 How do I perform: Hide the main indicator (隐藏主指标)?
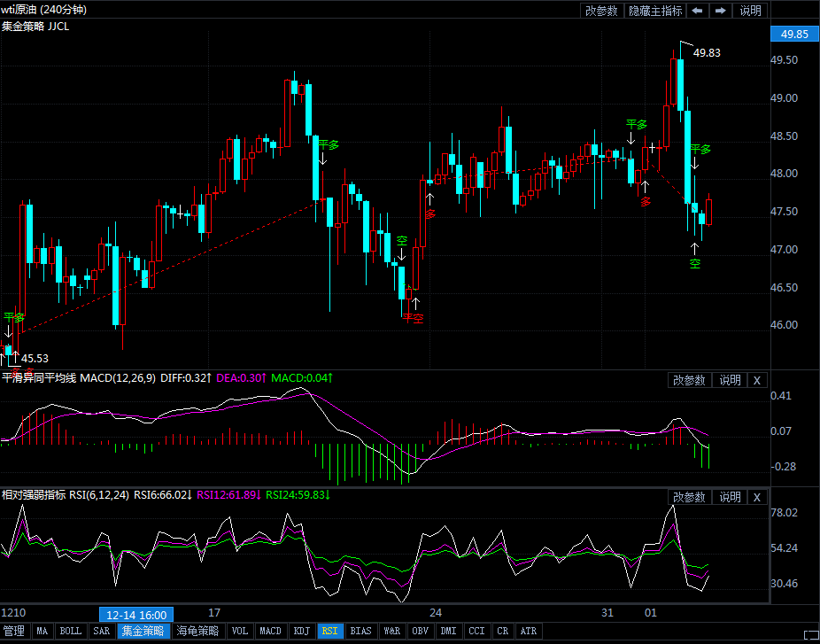(x=655, y=11)
